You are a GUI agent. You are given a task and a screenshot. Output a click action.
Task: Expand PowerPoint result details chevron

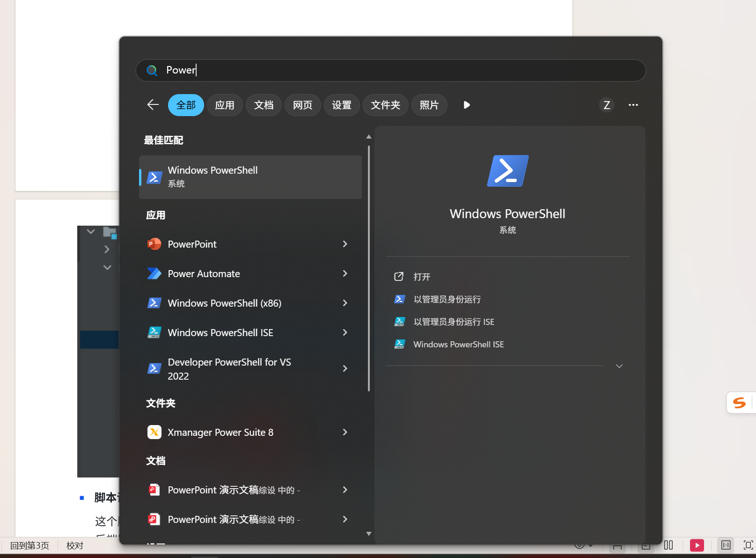[x=345, y=244]
